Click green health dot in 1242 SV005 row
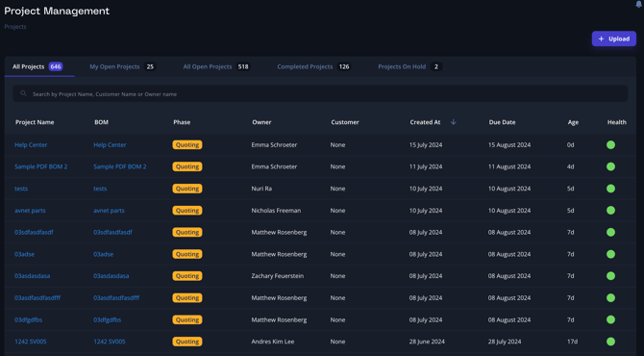The width and height of the screenshot is (644, 356). 610,342
